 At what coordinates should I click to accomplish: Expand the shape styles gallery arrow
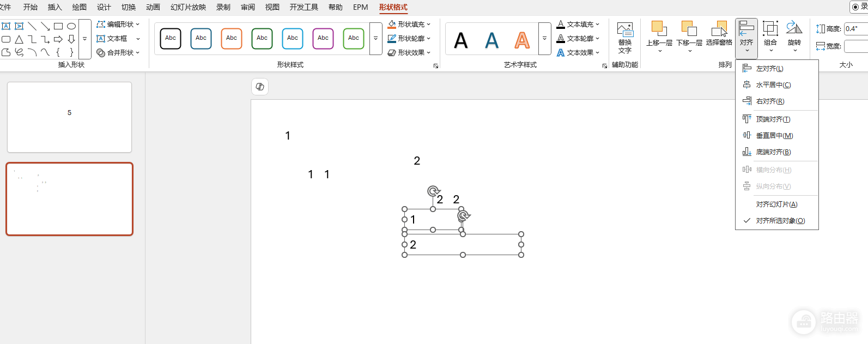click(376, 39)
